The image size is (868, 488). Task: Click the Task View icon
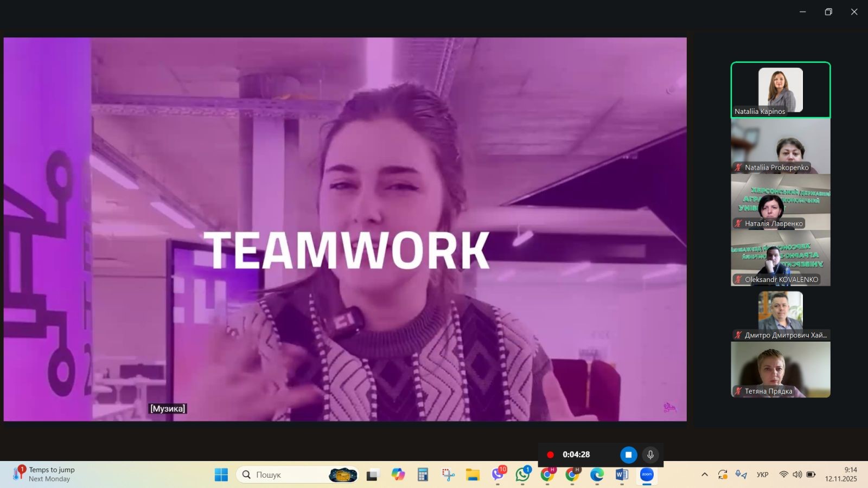[x=373, y=474]
